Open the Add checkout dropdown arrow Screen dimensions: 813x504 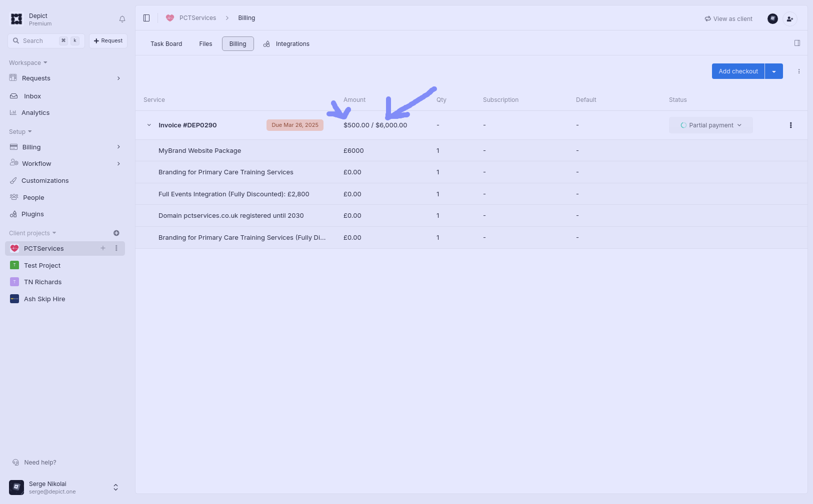click(773, 71)
